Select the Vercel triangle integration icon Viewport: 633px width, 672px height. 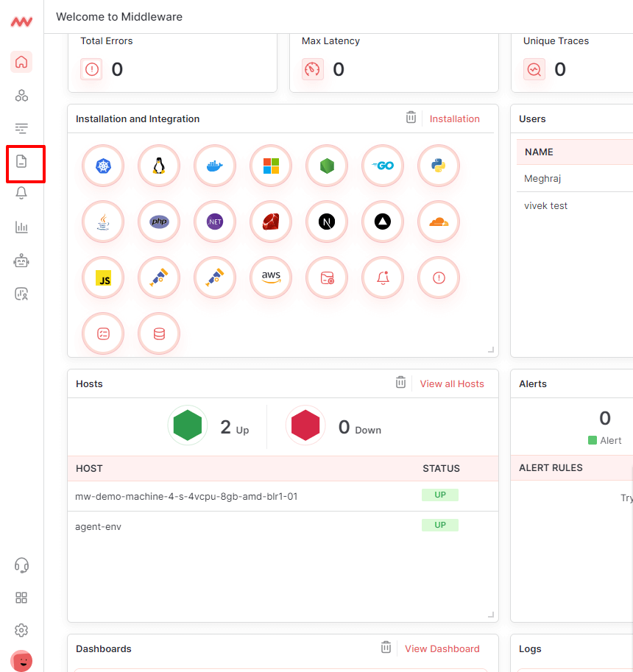pyautogui.click(x=383, y=222)
